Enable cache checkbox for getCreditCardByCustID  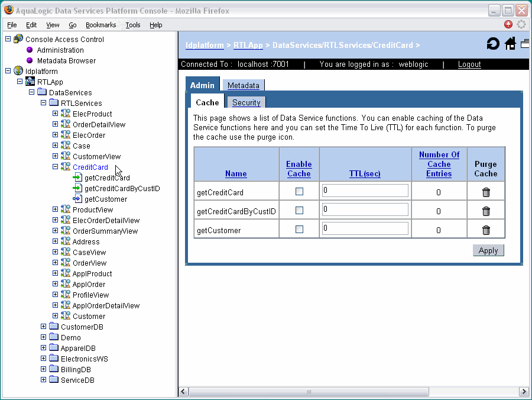tap(299, 211)
